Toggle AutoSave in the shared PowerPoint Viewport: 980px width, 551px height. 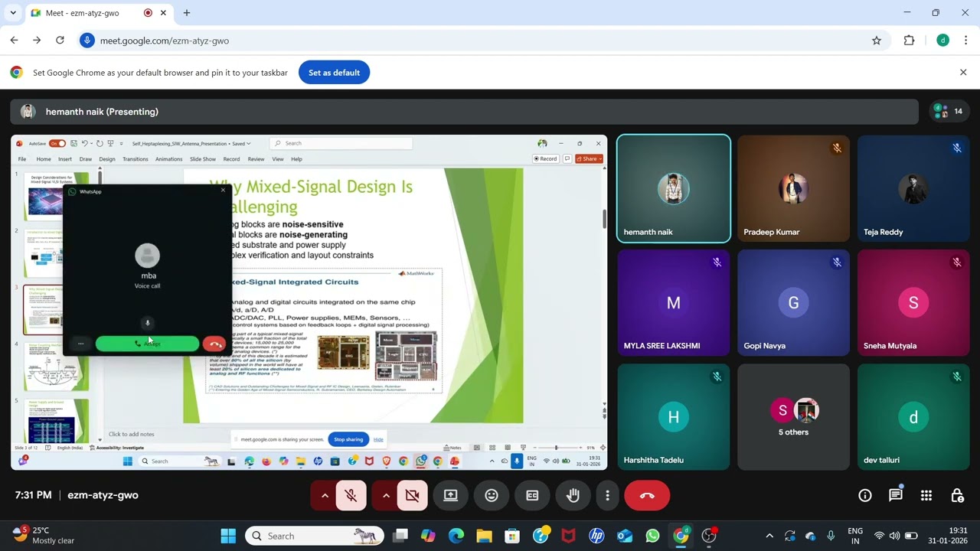coord(57,143)
